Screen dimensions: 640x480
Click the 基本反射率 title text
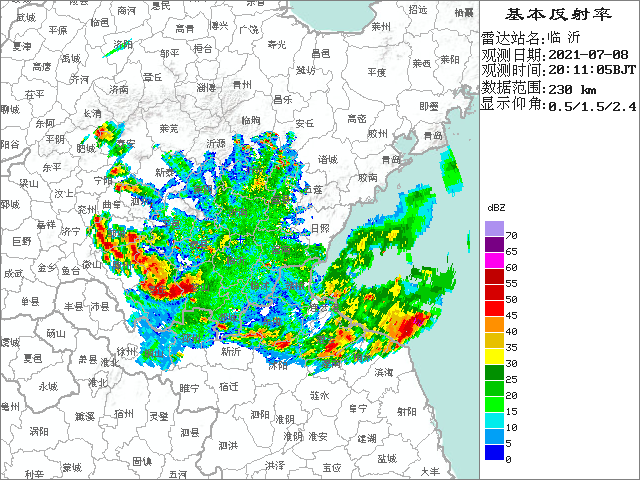[x=558, y=14]
